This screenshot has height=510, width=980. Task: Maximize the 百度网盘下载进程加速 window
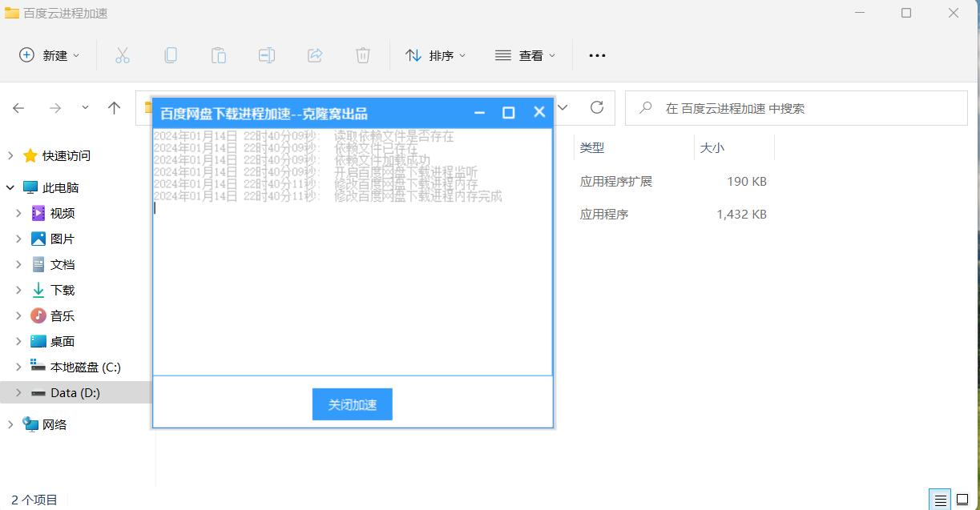click(x=508, y=113)
